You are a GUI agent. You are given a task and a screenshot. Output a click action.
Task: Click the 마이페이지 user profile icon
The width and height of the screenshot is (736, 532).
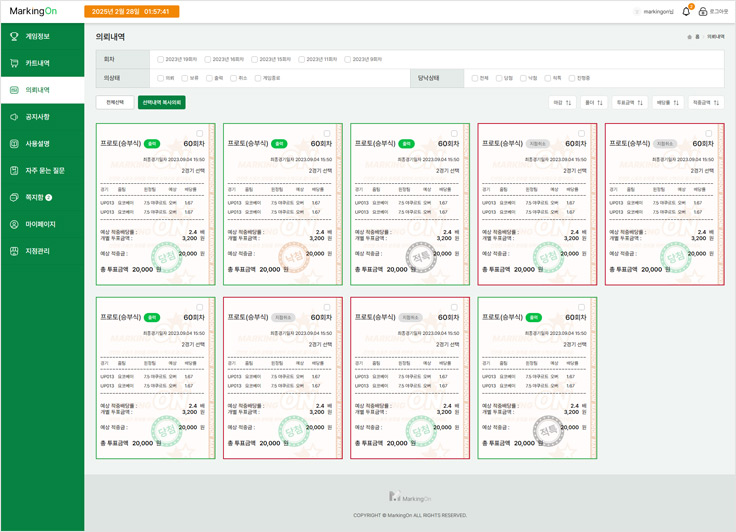pos(15,225)
